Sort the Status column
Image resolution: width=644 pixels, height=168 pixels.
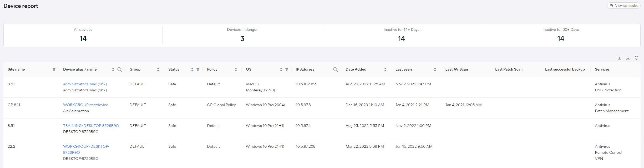pos(192,69)
